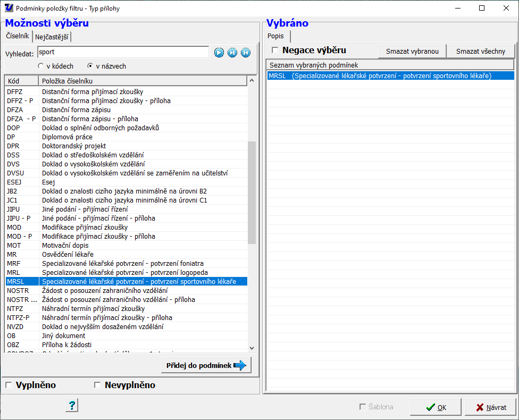The height and width of the screenshot is (420, 519).
Task: Click the green checkmark on OK button
Action: tap(431, 407)
